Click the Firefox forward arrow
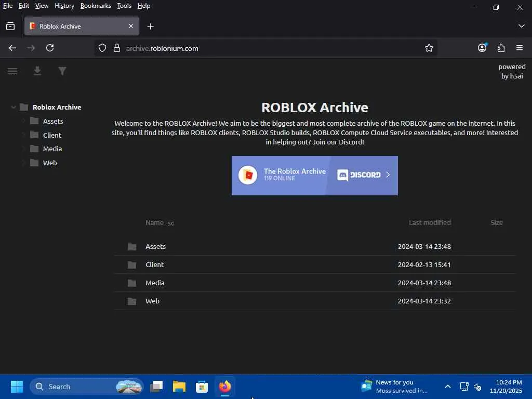Image resolution: width=532 pixels, height=399 pixels. pyautogui.click(x=31, y=48)
